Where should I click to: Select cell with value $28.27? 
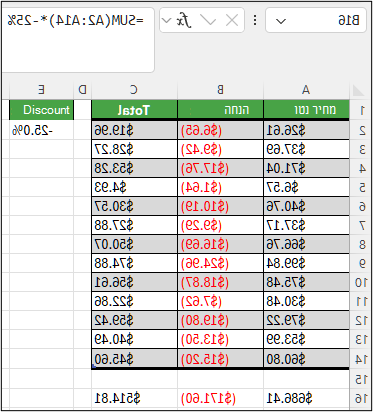(x=134, y=149)
